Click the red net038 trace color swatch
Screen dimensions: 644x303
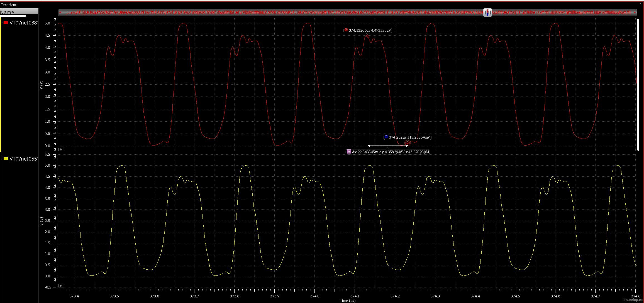[x=6, y=23]
